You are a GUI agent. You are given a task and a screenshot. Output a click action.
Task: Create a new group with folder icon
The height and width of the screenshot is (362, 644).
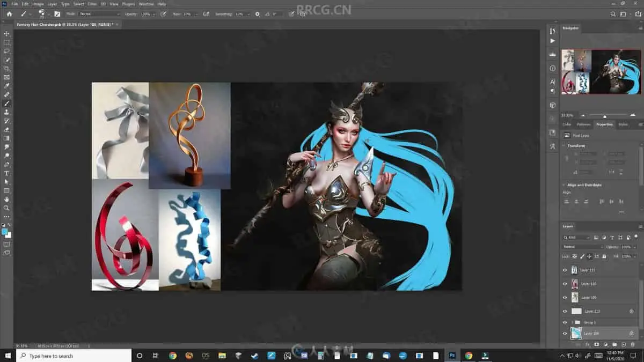614,344
